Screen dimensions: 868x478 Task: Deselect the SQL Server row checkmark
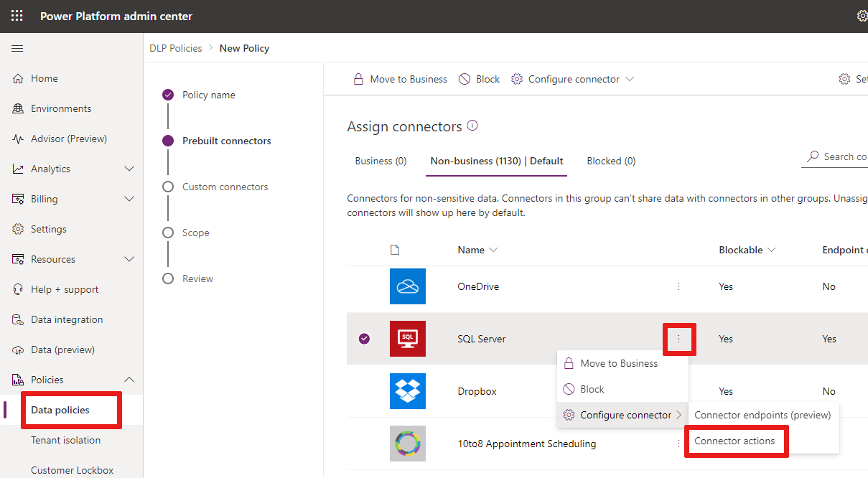click(364, 339)
